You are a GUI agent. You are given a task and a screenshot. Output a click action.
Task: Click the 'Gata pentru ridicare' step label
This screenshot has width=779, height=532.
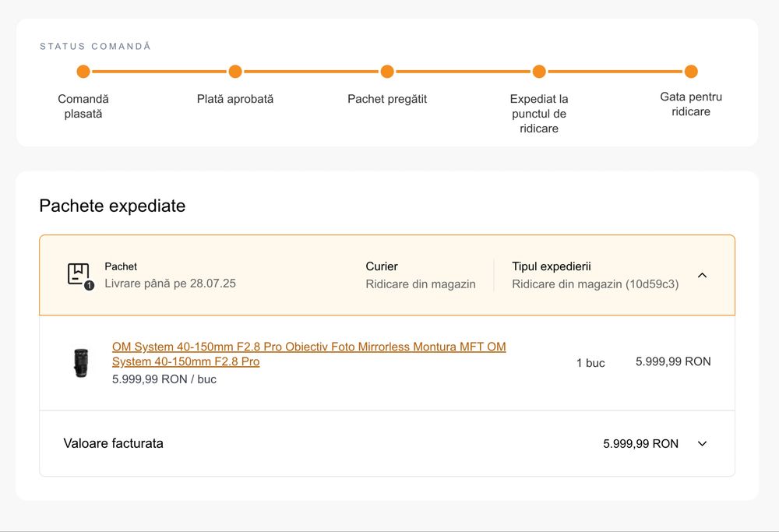coord(691,104)
